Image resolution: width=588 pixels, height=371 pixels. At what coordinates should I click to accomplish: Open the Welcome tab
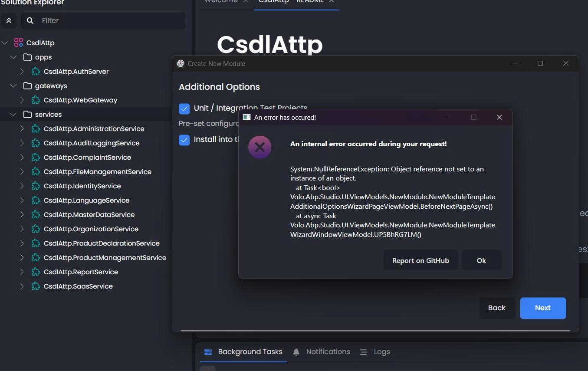(x=220, y=1)
